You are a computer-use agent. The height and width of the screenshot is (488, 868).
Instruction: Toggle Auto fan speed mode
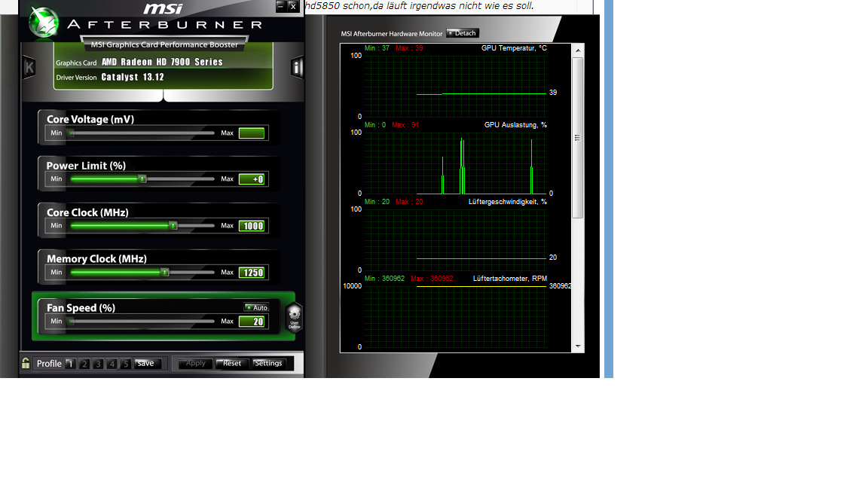pyautogui.click(x=256, y=307)
